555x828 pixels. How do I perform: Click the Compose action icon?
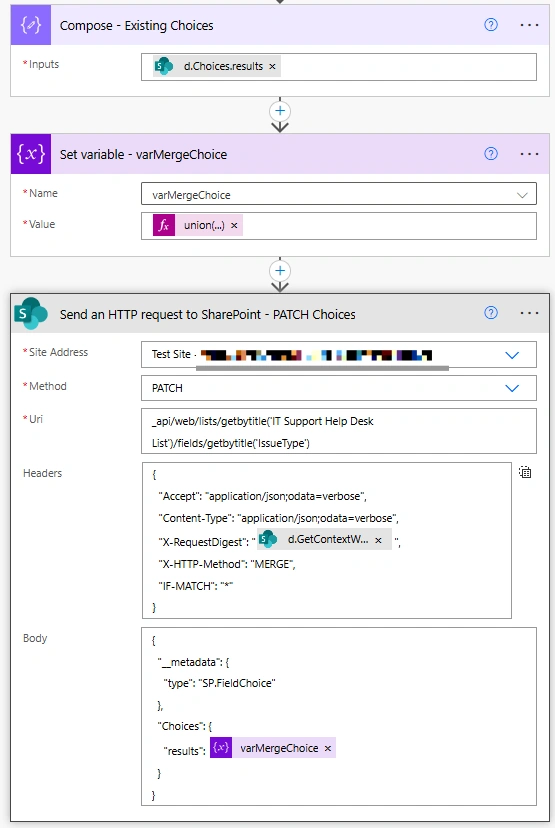click(x=31, y=25)
